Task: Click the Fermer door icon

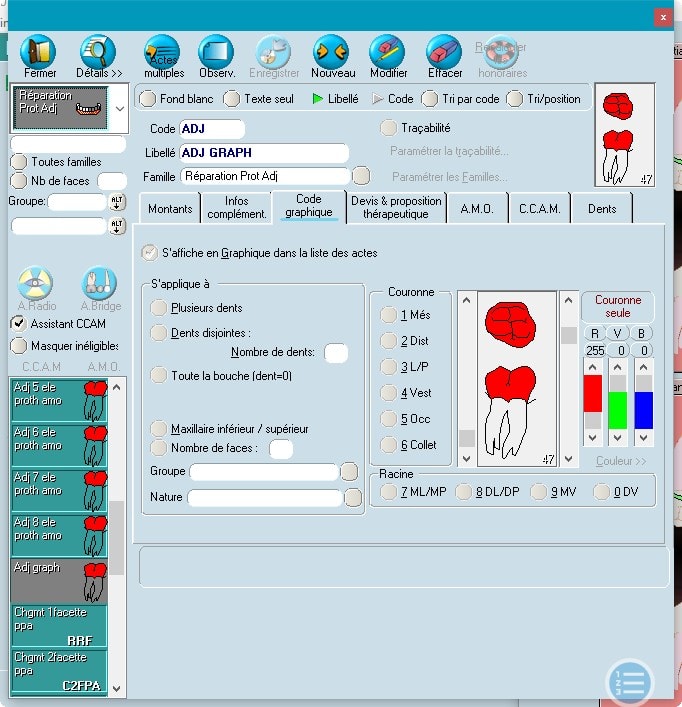Action: click(40, 52)
